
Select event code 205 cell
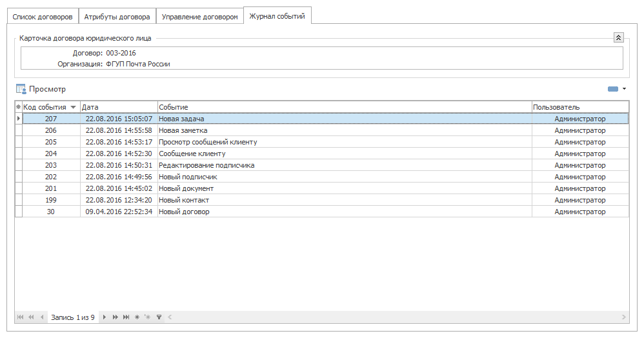coord(51,142)
